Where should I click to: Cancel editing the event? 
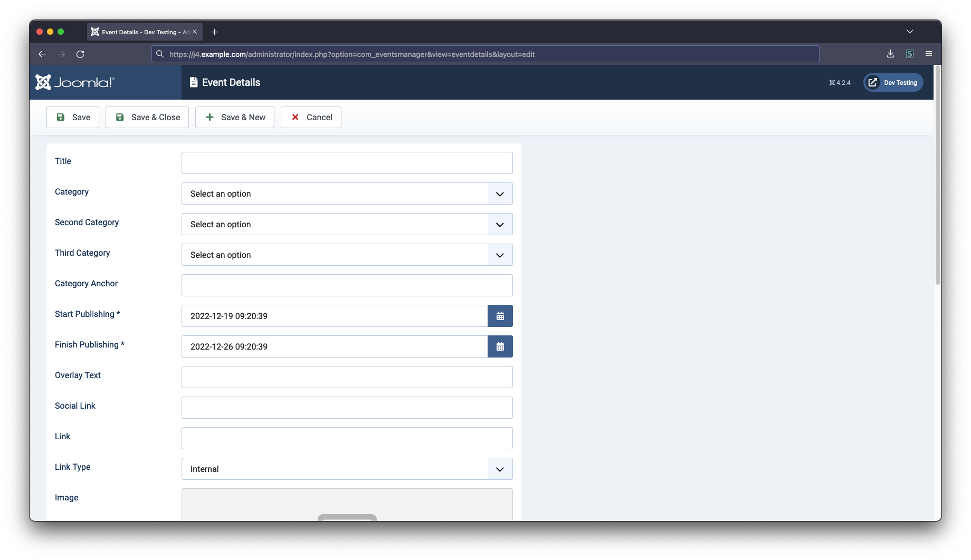pyautogui.click(x=311, y=117)
